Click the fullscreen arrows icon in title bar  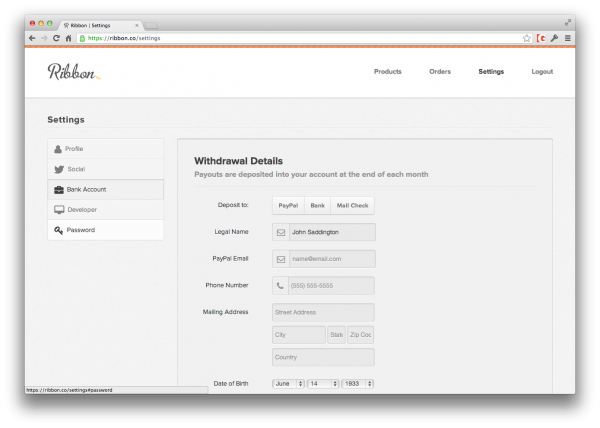pos(568,23)
